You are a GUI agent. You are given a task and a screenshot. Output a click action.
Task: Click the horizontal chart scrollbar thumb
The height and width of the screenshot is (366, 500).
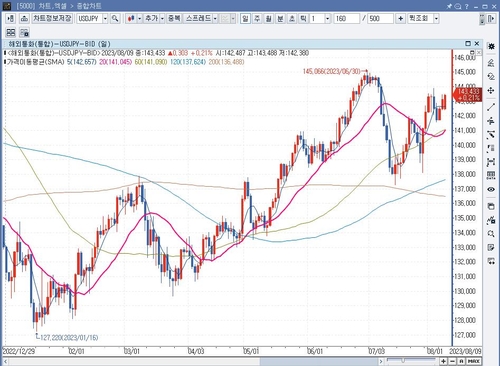[x=319, y=361]
